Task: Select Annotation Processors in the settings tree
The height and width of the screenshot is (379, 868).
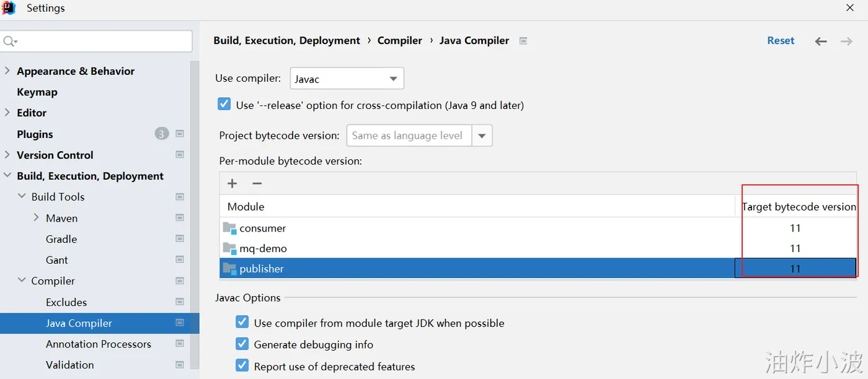Action: [98, 344]
